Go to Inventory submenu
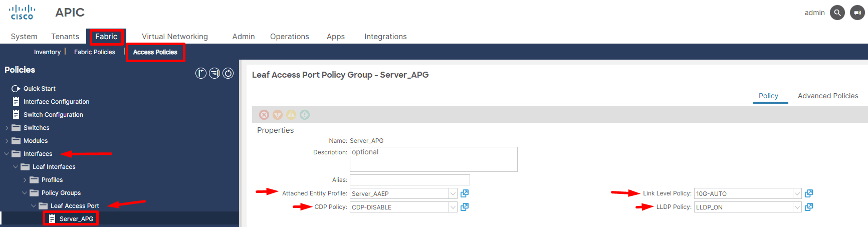The image size is (868, 227). [47, 52]
